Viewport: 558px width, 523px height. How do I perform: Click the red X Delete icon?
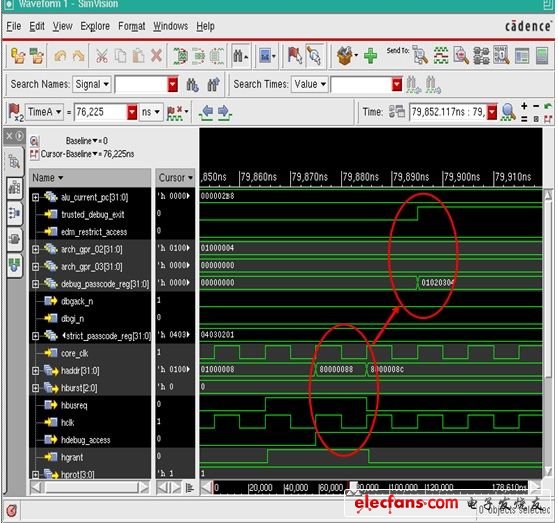156,56
